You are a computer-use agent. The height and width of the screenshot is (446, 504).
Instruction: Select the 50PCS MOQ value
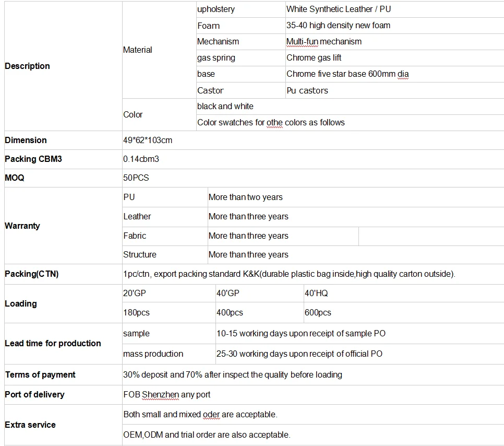pyautogui.click(x=136, y=178)
